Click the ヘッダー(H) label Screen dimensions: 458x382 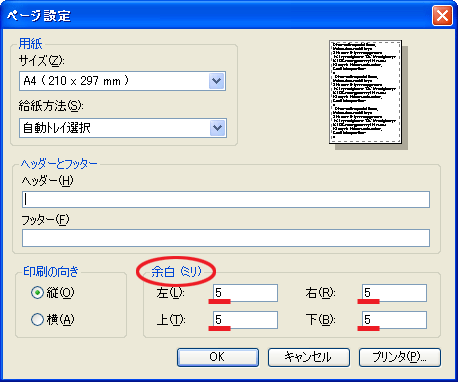click(47, 181)
